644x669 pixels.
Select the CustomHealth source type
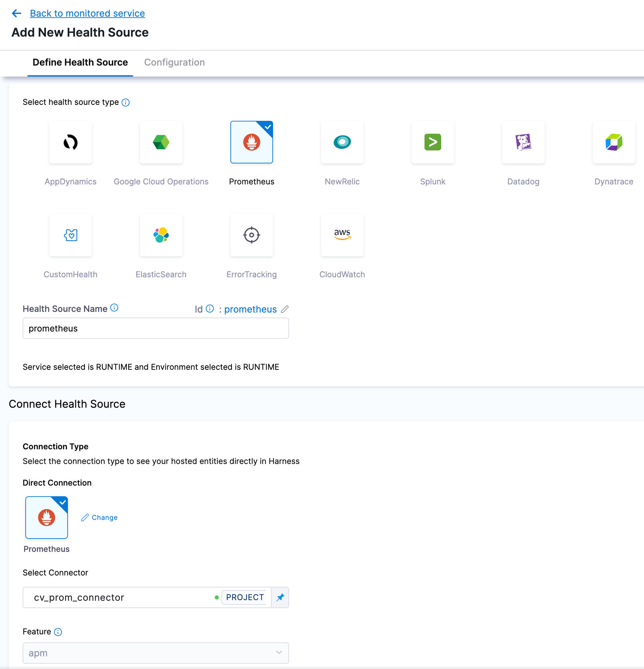[x=70, y=235]
